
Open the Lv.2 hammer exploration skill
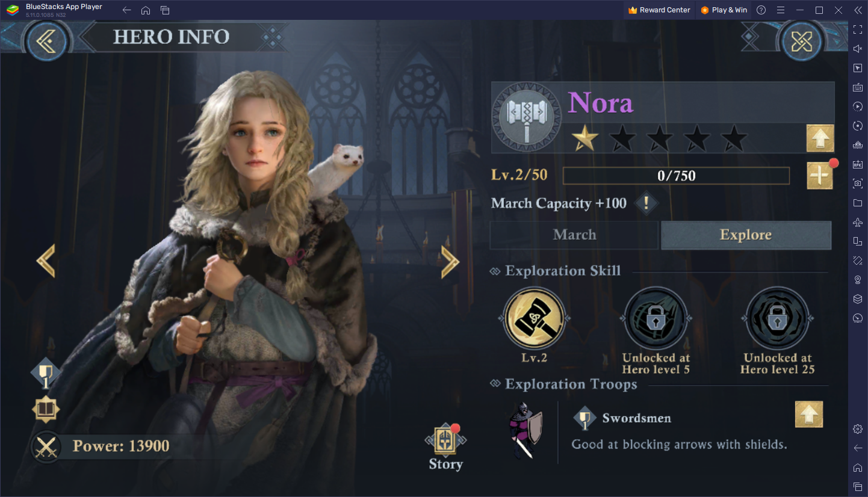click(534, 318)
